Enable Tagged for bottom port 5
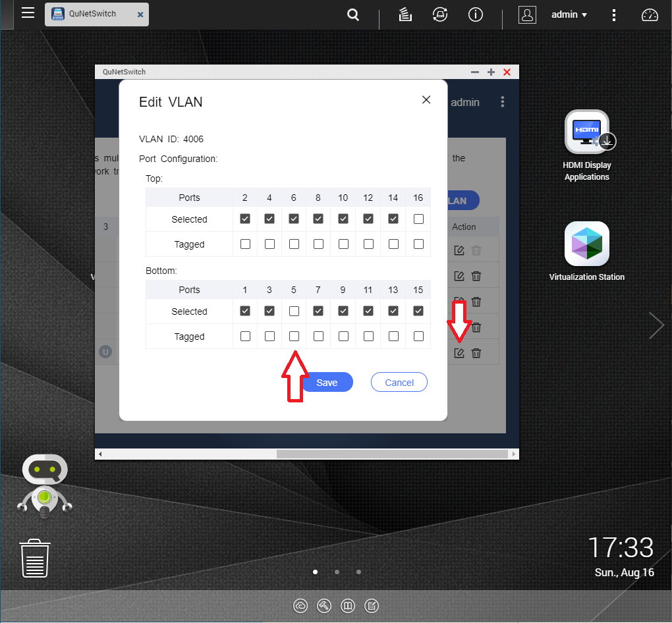Image resolution: width=672 pixels, height=623 pixels. click(294, 337)
